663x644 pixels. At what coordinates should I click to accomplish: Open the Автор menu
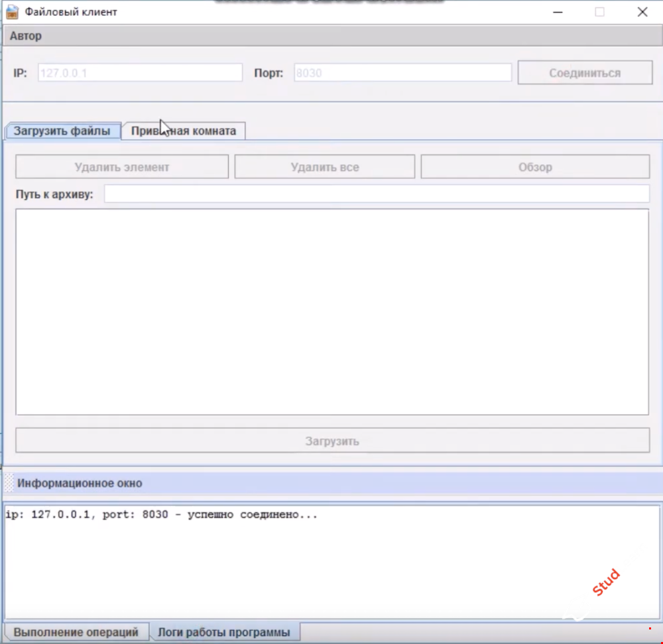(26, 36)
